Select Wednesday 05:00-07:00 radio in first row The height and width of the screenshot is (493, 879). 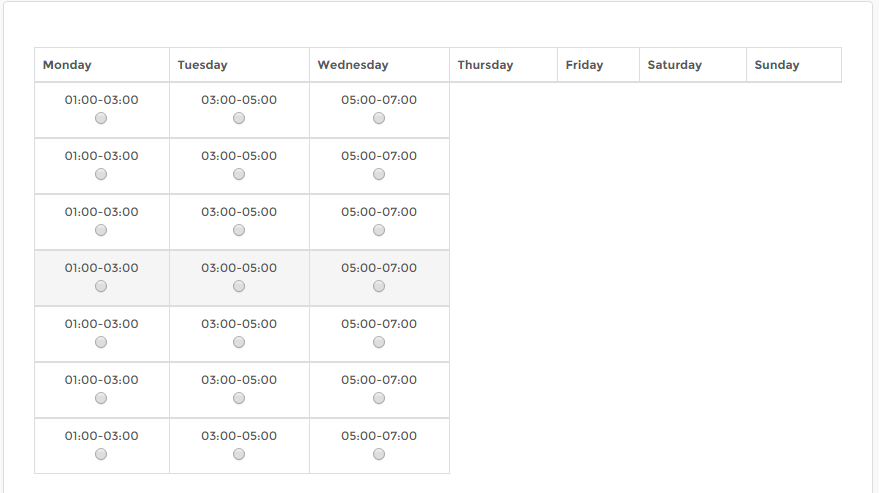379,118
